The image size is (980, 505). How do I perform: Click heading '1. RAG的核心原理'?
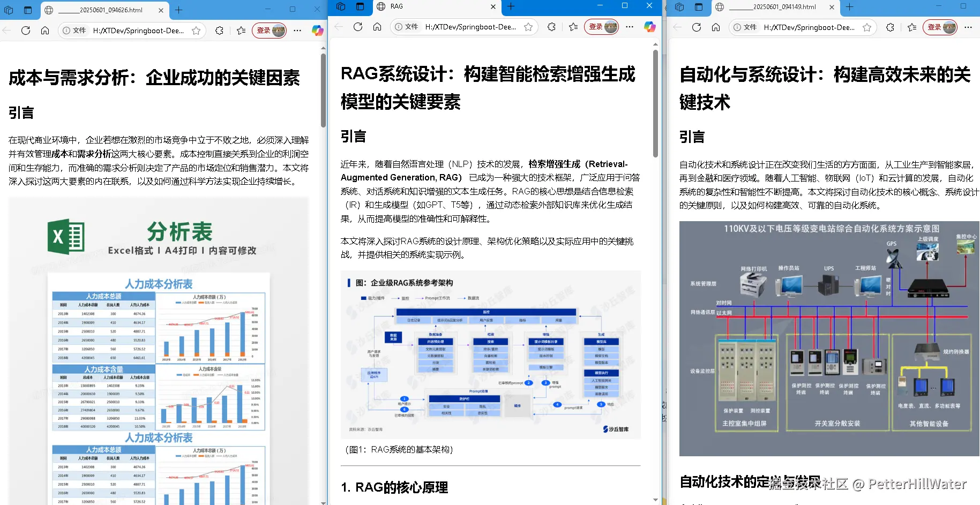pos(394,487)
